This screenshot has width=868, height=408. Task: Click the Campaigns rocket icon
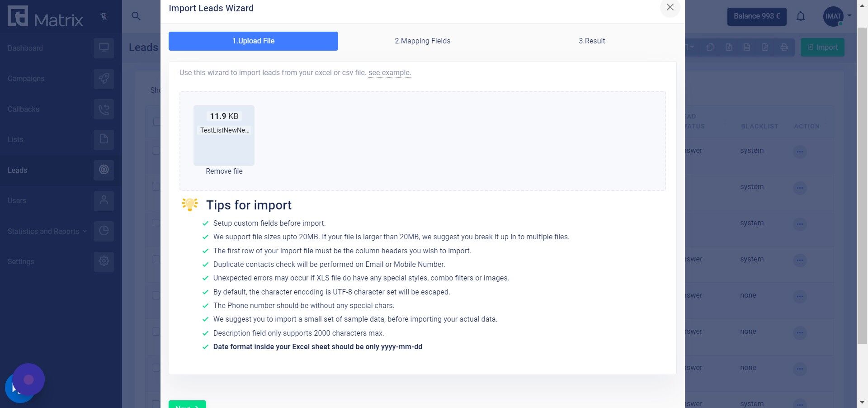(104, 79)
